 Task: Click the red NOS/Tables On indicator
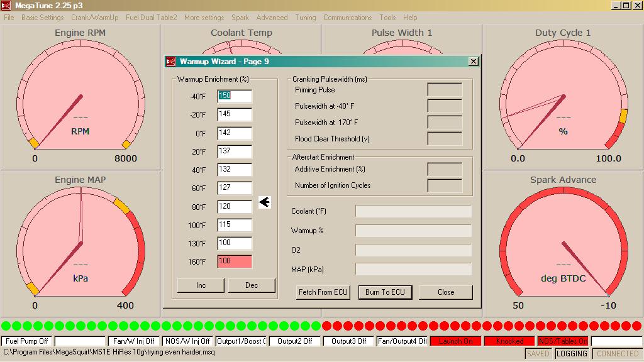point(563,341)
